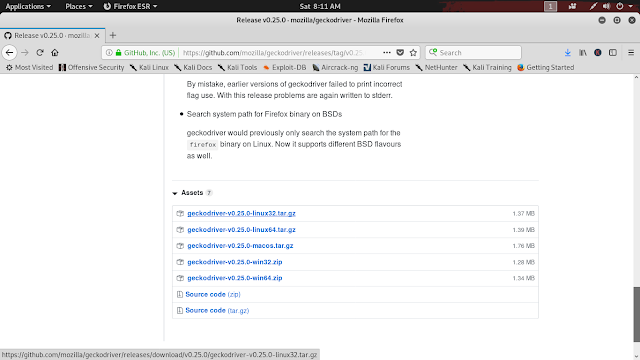
Task: Open Exploit-DB bookmark
Action: (284, 67)
